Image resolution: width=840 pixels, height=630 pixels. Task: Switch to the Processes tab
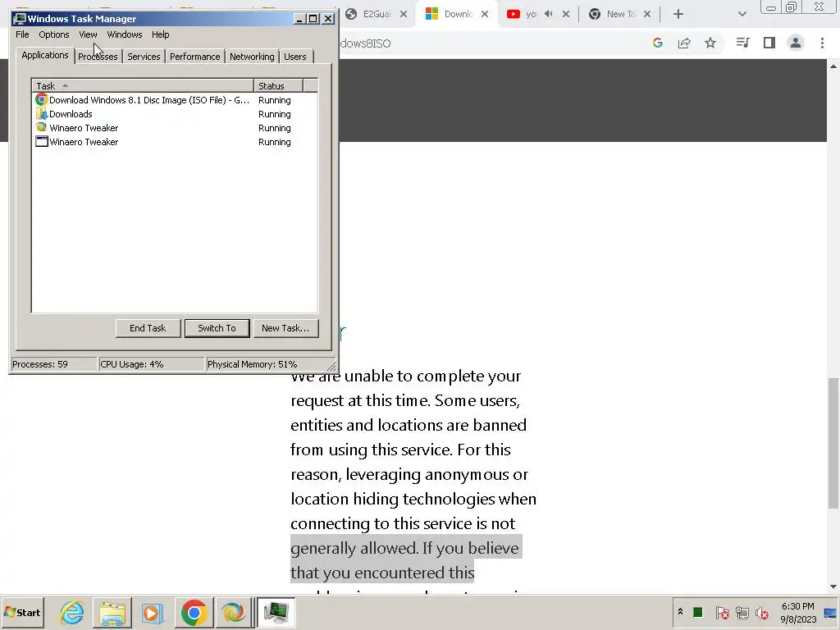point(98,57)
